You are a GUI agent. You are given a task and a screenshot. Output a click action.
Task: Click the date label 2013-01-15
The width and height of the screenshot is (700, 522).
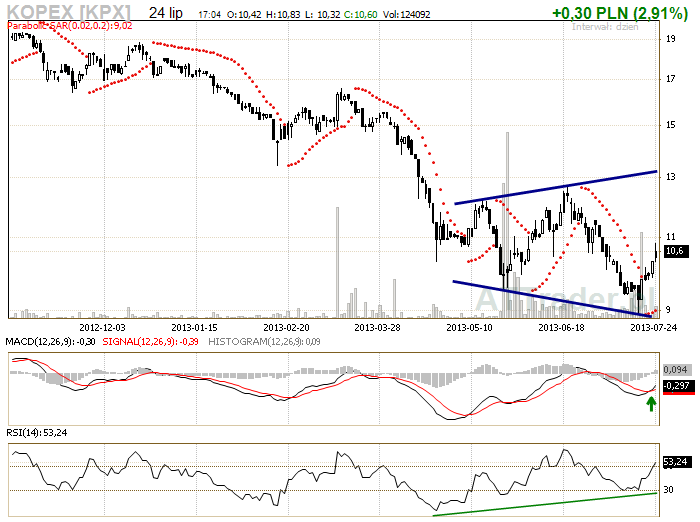(194, 327)
